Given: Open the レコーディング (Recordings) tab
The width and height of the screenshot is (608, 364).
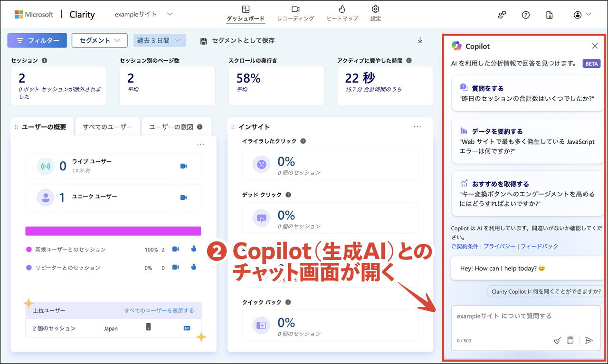Looking at the screenshot, I should pyautogui.click(x=295, y=13).
